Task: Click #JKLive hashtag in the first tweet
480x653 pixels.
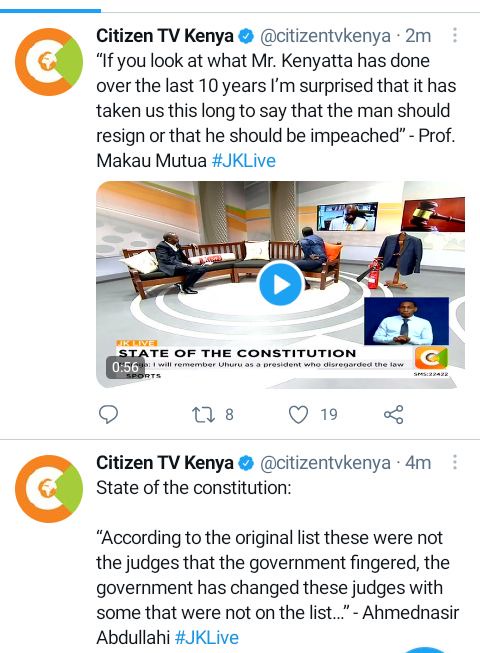Action: [x=244, y=161]
